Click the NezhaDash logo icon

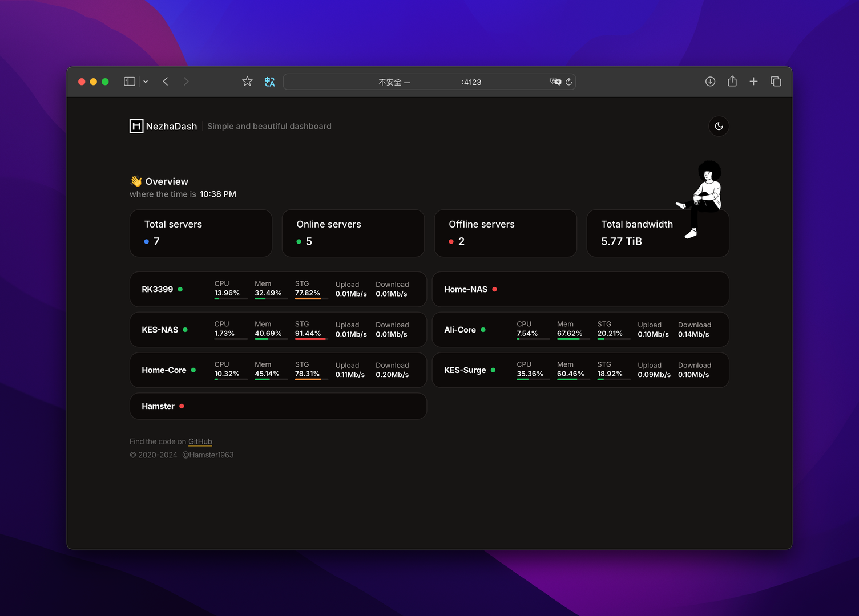[x=136, y=126]
